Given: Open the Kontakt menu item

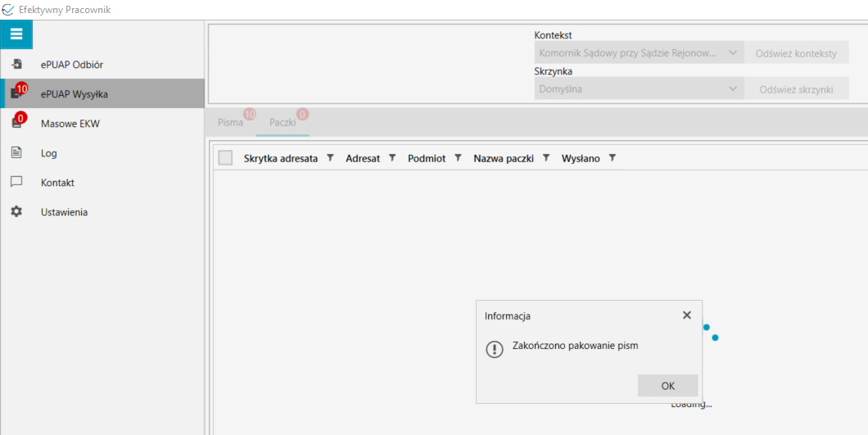Looking at the screenshot, I should (x=102, y=183).
